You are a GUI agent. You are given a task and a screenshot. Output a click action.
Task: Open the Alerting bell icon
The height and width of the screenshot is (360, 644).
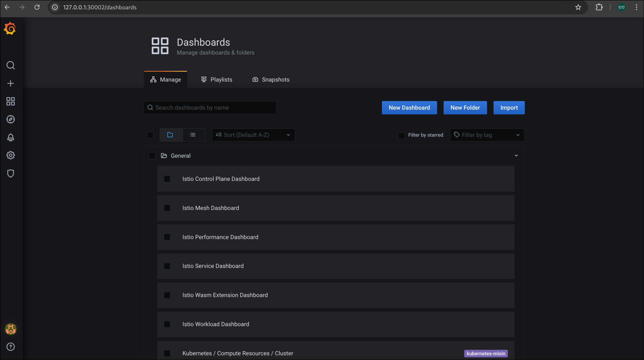click(10, 137)
